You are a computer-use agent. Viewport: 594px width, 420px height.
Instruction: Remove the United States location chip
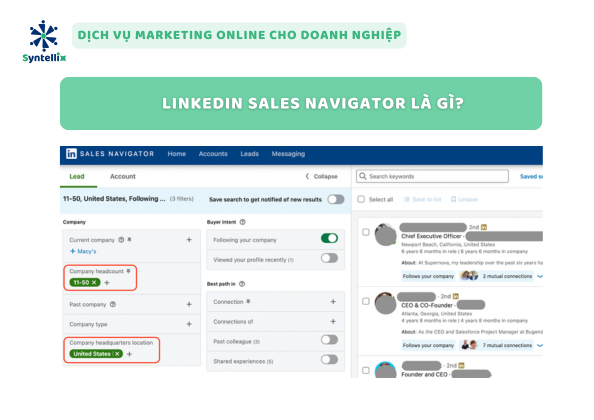(x=117, y=354)
